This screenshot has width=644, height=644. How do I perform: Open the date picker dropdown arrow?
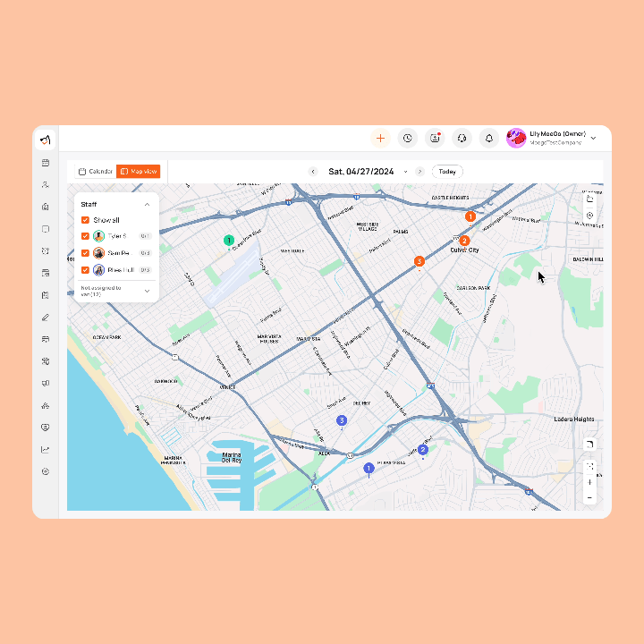point(405,172)
